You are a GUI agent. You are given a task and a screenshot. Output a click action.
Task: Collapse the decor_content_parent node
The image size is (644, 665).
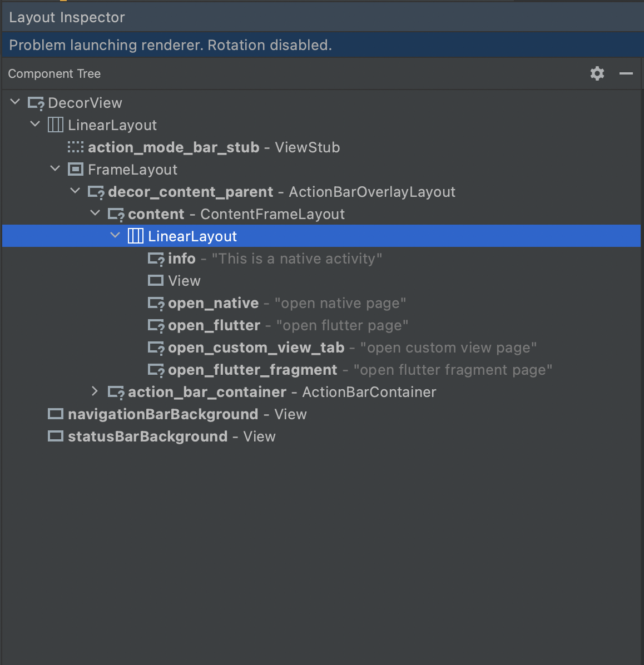[75, 190]
